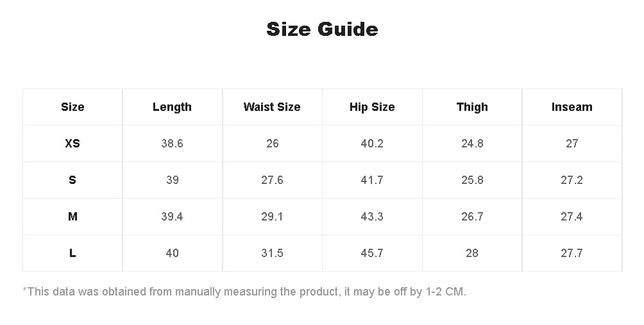Image resolution: width=644 pixels, height=325 pixels.
Task: Click the L thigh value 28
Action: (x=472, y=253)
